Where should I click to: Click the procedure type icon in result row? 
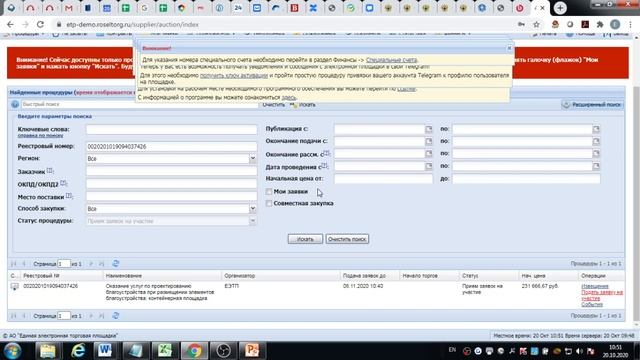pos(14,287)
